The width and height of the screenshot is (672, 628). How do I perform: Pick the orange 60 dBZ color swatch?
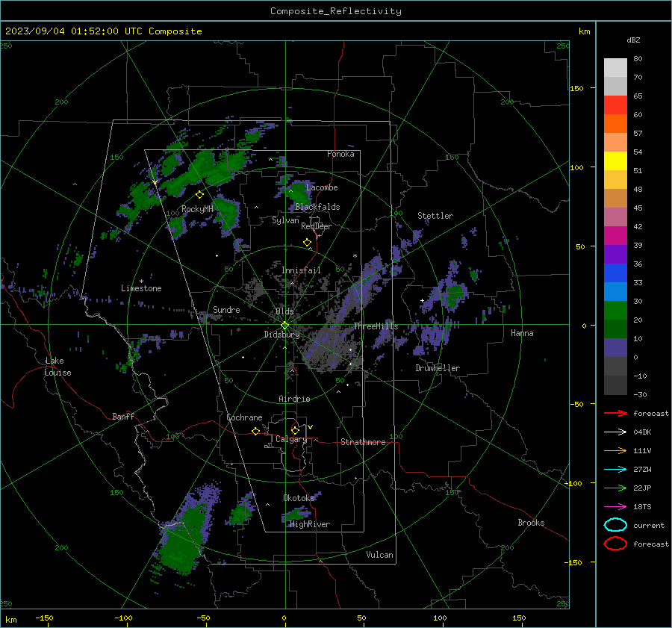[615, 123]
